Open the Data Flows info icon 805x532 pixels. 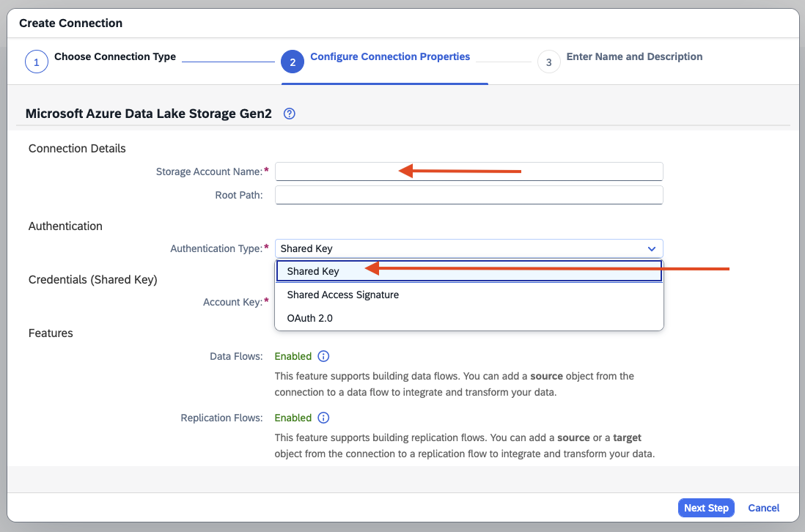click(x=323, y=356)
